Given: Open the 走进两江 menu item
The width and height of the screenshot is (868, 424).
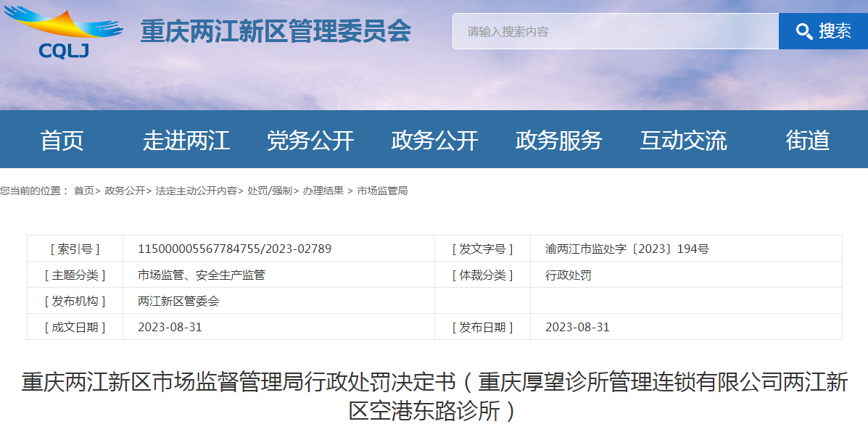Looking at the screenshot, I should (x=186, y=140).
